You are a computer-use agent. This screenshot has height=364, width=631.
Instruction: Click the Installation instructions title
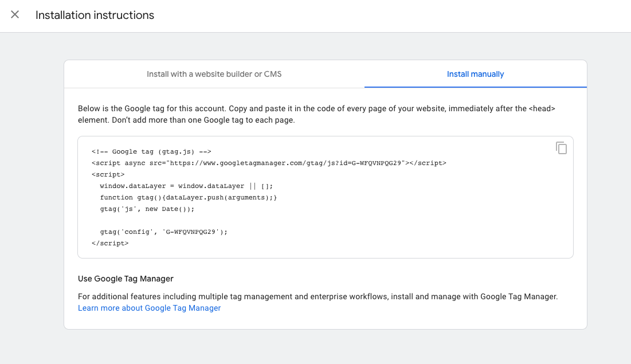95,15
